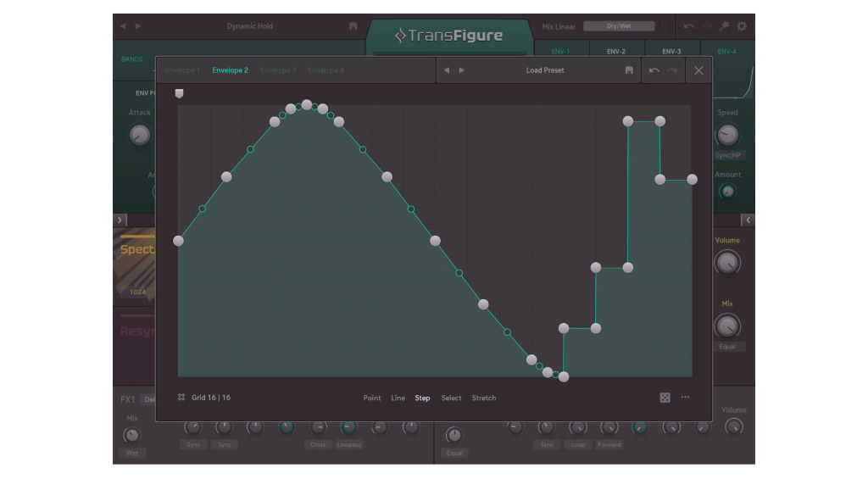Viewport: 868px width, 479px height.
Task: Go to the next envelope preset beside Load Preset
Action: coord(462,70)
